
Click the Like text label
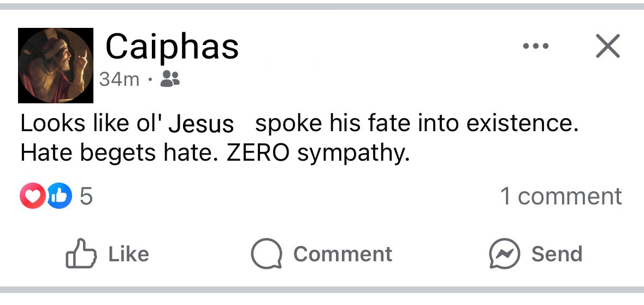point(128,254)
